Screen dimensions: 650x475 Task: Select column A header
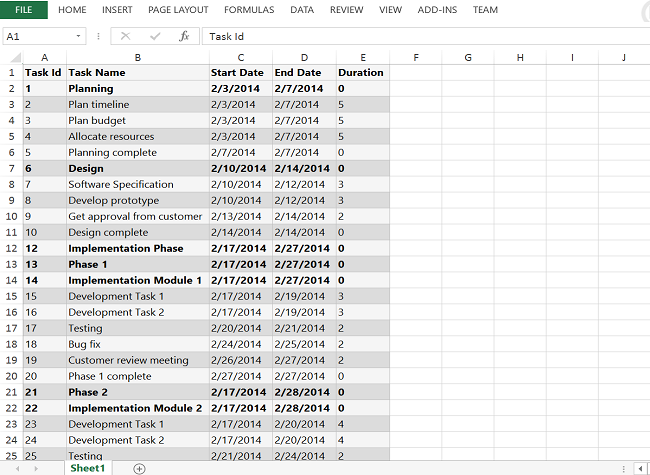[x=44, y=58]
